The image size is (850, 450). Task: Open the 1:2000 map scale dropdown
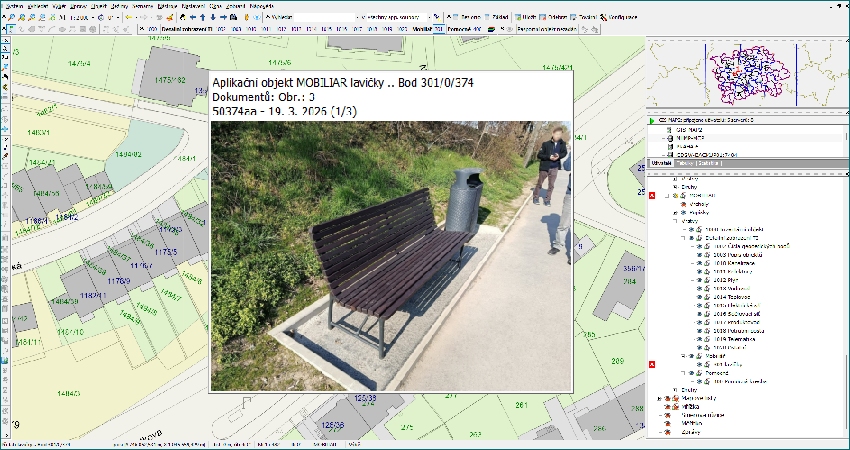click(x=93, y=17)
